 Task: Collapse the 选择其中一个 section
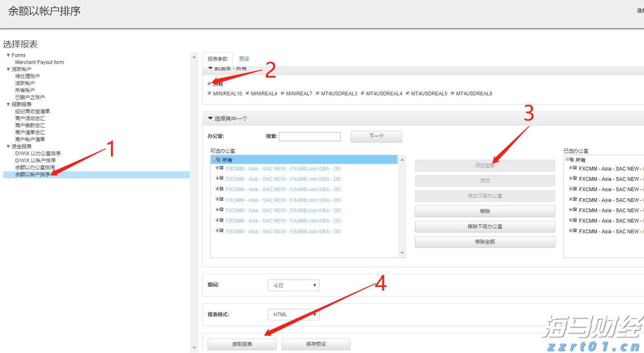[210, 118]
